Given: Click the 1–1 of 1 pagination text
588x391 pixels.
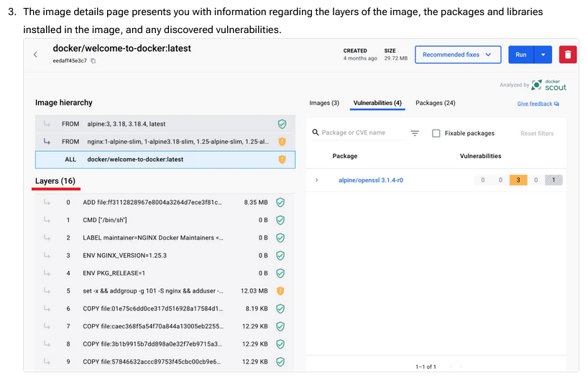Looking at the screenshot, I should 426,367.
